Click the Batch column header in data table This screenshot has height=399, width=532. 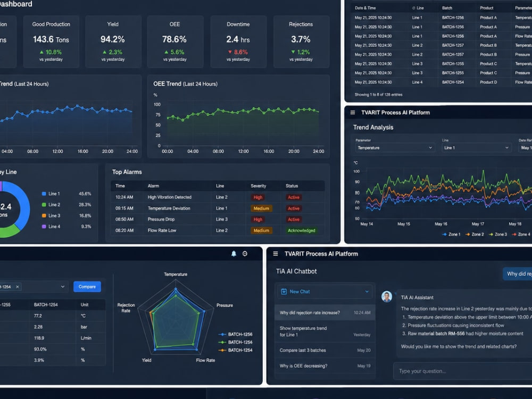pyautogui.click(x=447, y=8)
